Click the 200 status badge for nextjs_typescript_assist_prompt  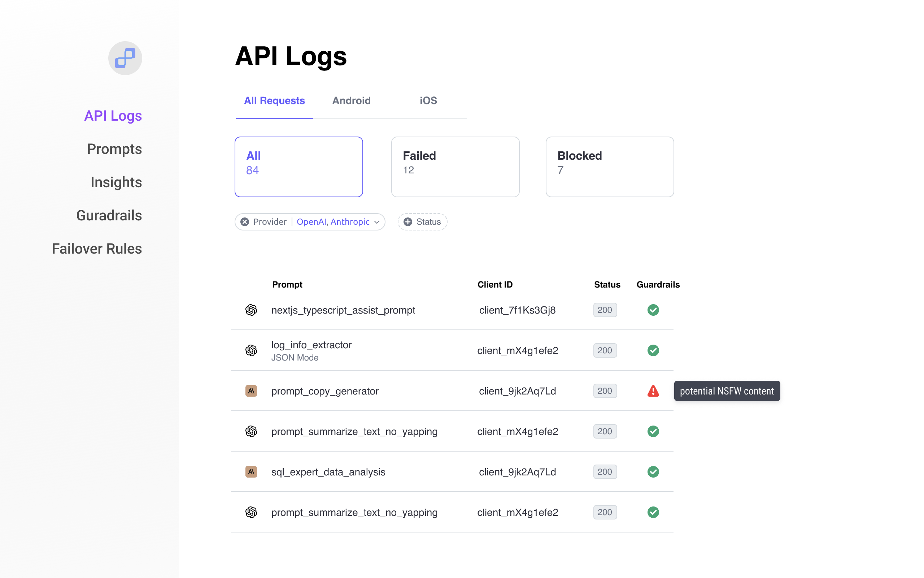(x=605, y=310)
